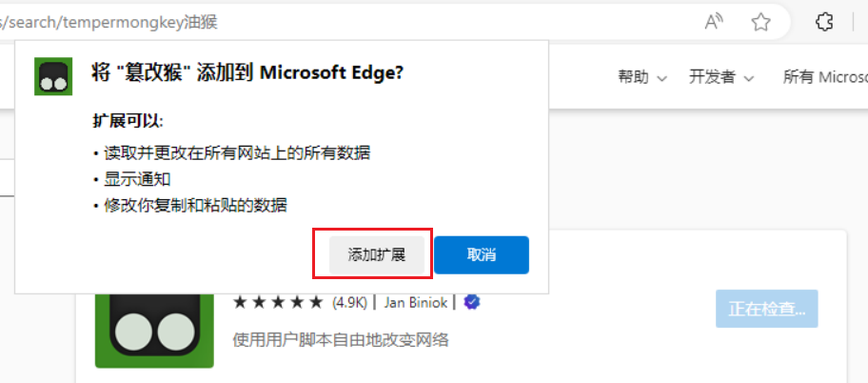Click the dialog title 将"篡改猴"添加到 Microsoft Edge?
Screen dimensions: 868x383
point(247,74)
